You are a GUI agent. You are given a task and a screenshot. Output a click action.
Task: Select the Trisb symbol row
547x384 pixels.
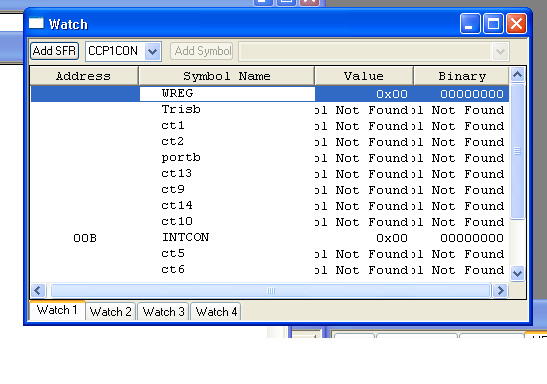click(x=181, y=110)
